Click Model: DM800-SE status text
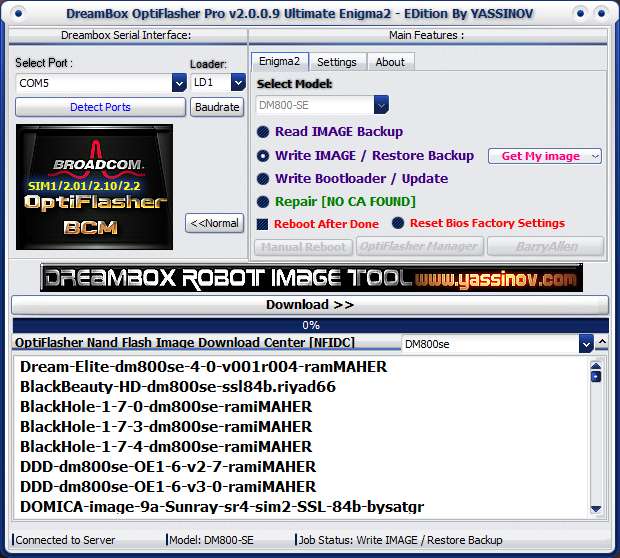The width and height of the screenshot is (620, 558). [x=211, y=540]
